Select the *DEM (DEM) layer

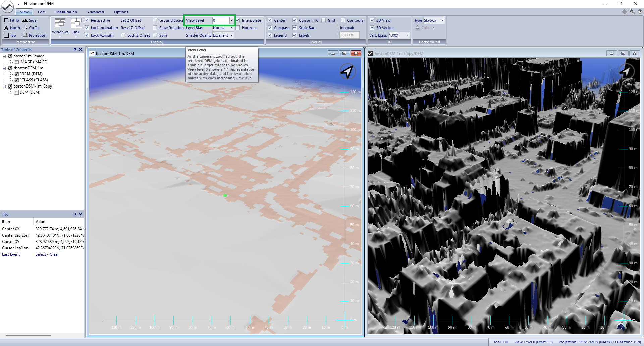(x=31, y=74)
